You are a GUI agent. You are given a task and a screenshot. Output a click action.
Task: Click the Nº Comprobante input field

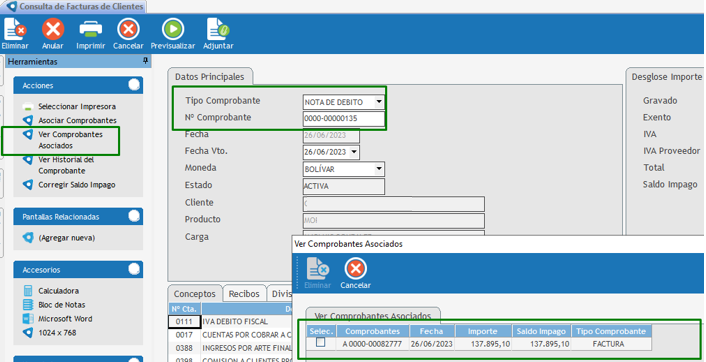tap(344, 119)
